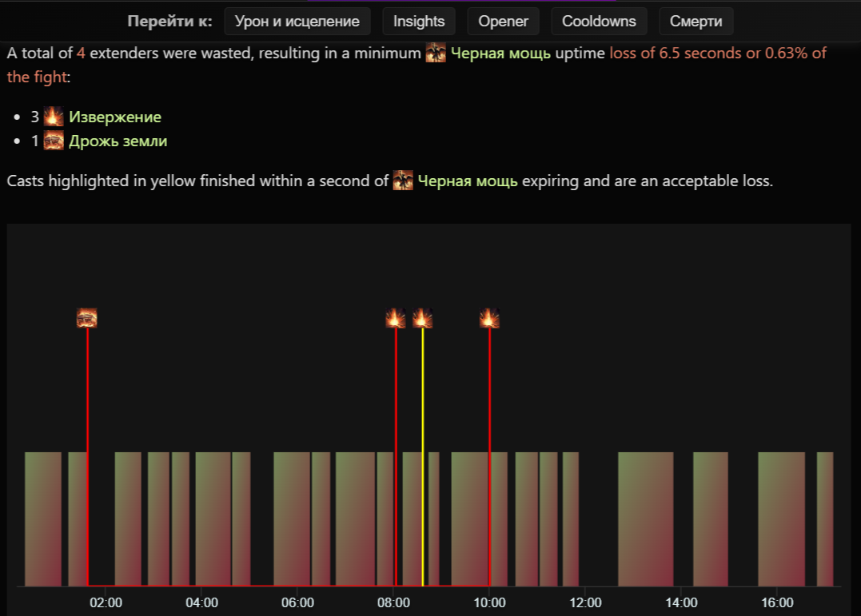Click the wide uptime bar near 13:00
Viewport: 861px width, 616px height.
[645, 519]
